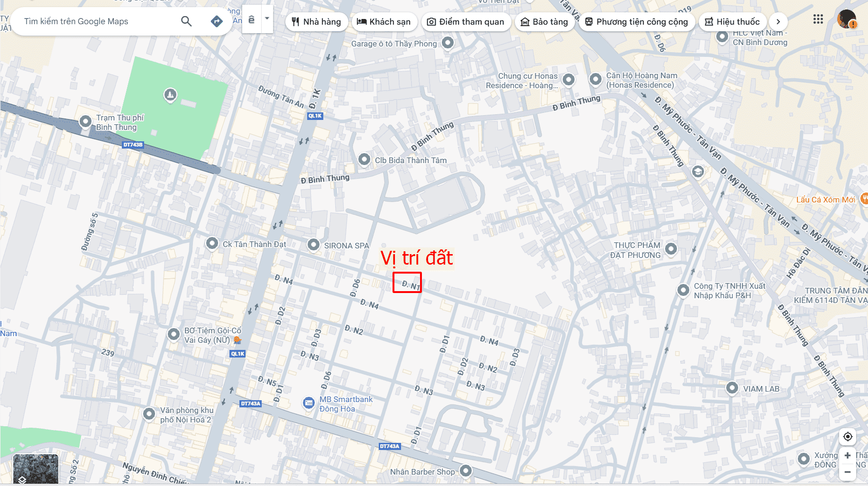Select the Nhà hàng category chip
Image resolution: width=868 pixels, height=486 pixels.
tap(316, 22)
